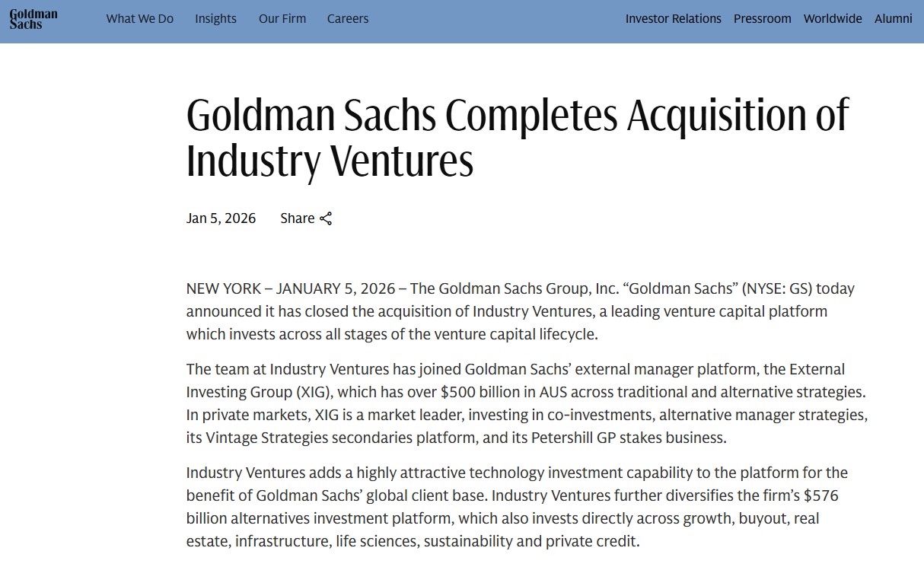
Task: Click the share icon beside Share
Action: click(x=326, y=219)
